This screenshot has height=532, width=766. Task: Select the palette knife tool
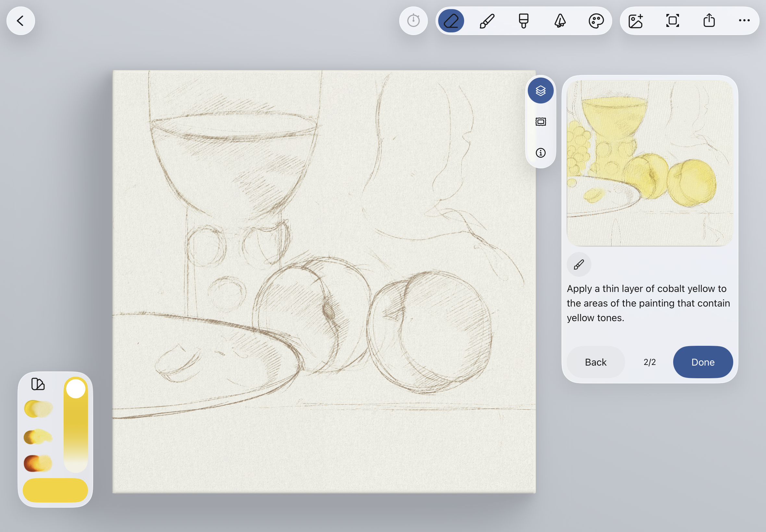coord(560,21)
